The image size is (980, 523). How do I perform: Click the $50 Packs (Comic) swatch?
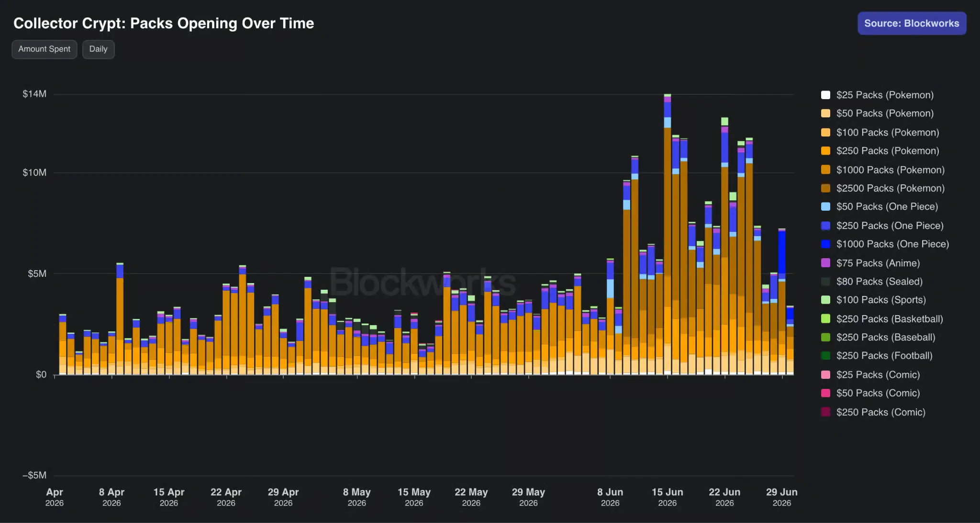[x=825, y=393]
